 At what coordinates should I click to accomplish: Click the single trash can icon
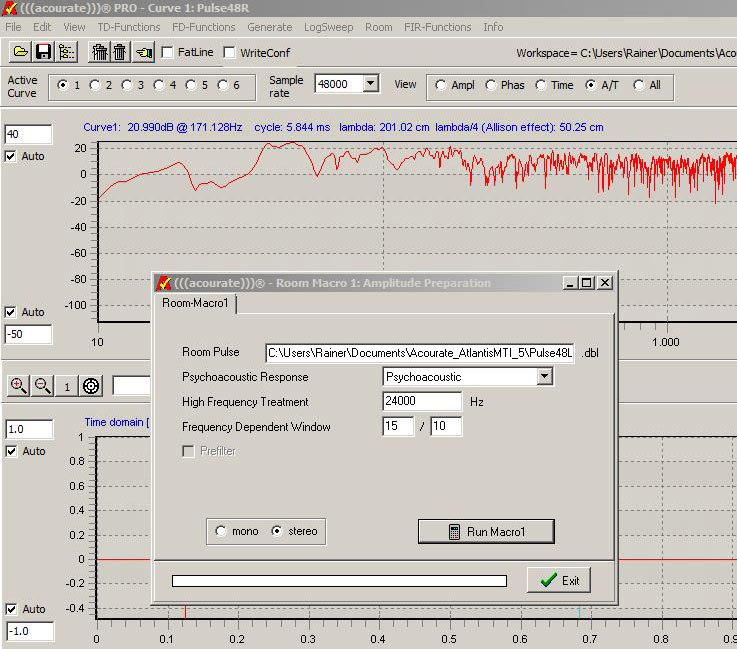point(120,52)
